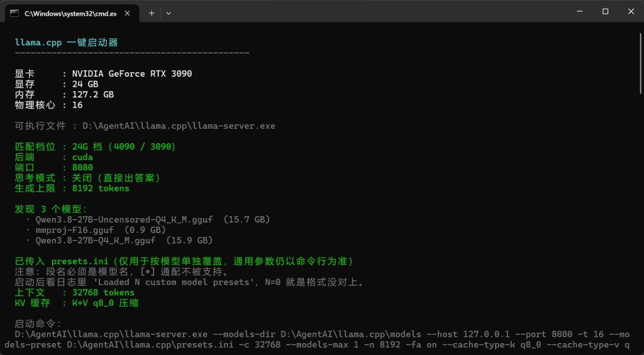Screen dimensions: 644x355
Task: Click '关闭 (直接出答案)' thinking mode text
Action: coord(116,178)
